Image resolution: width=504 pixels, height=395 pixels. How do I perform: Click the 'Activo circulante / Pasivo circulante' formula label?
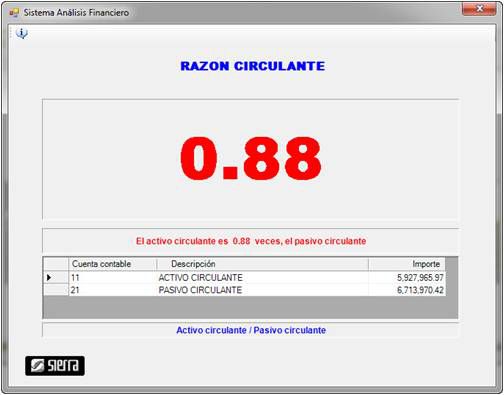click(x=251, y=330)
